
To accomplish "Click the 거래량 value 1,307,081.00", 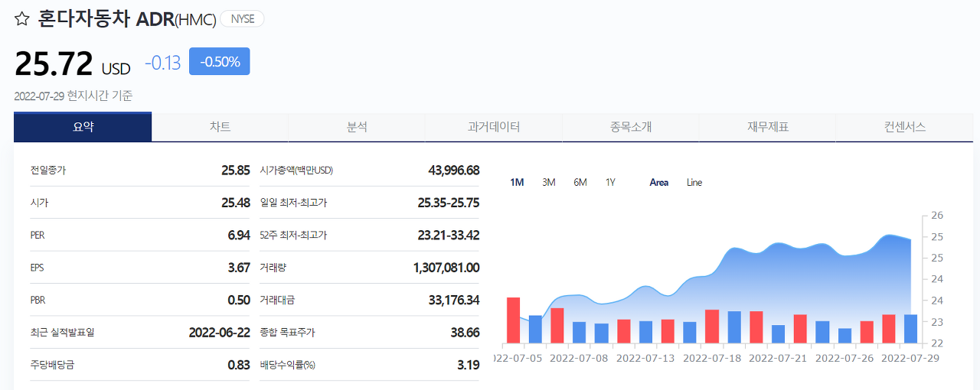I will click(x=446, y=268).
